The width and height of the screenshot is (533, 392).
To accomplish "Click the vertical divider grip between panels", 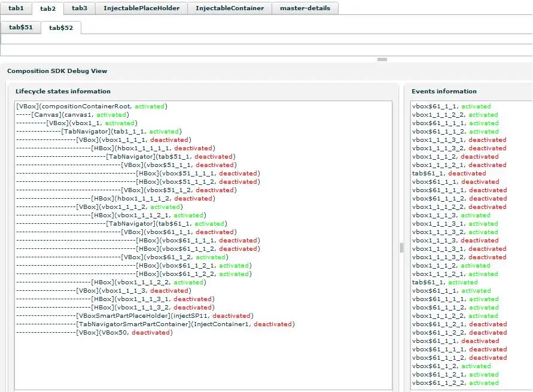I will click(x=401, y=247).
